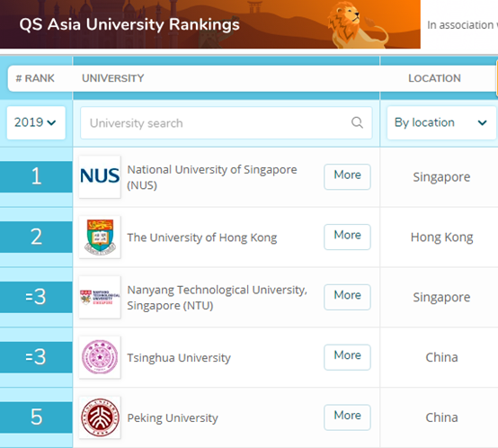The height and width of the screenshot is (448, 498).
Task: Open Tsinghua University link
Action: [x=179, y=358]
